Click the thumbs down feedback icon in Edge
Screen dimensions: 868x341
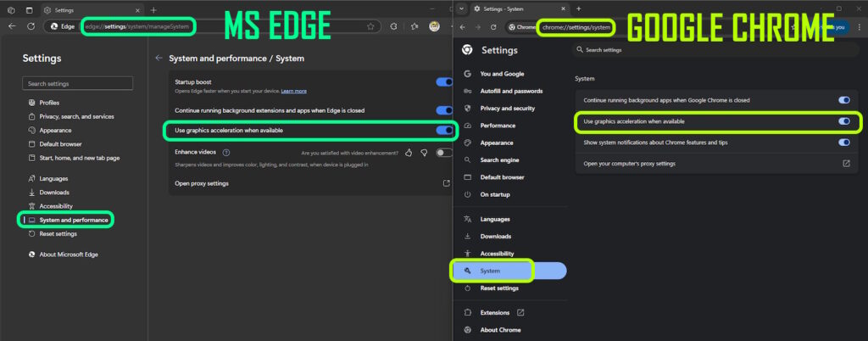(x=423, y=153)
